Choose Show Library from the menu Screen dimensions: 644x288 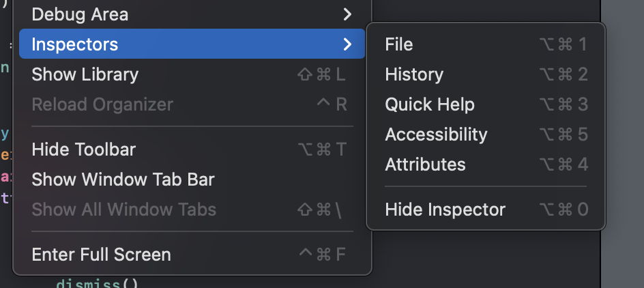tap(85, 74)
